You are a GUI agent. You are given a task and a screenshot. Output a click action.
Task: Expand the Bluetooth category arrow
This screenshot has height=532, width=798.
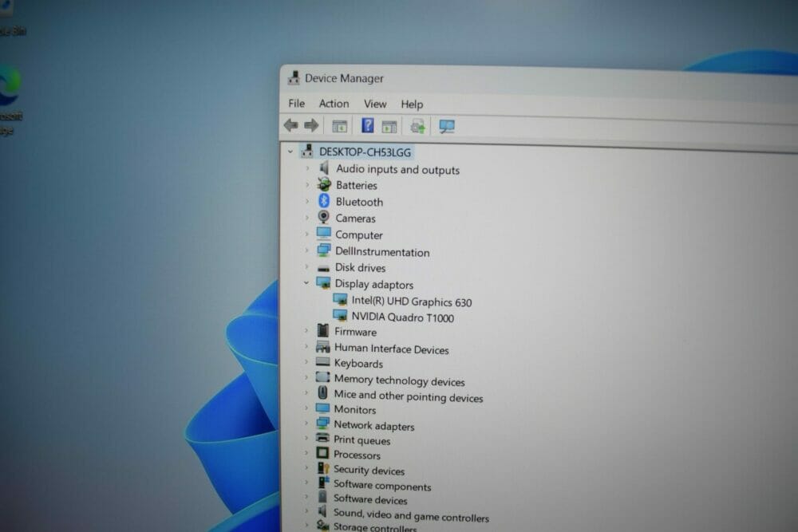click(x=307, y=201)
